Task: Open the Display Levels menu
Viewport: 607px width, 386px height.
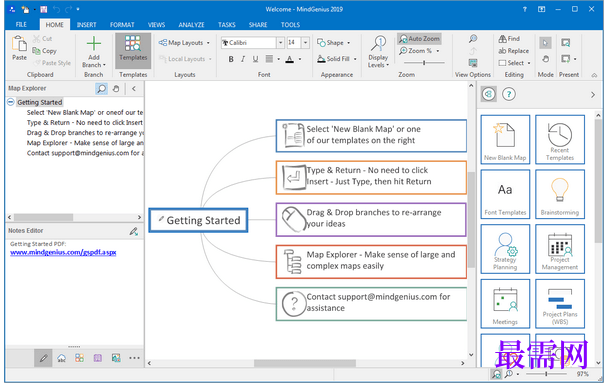Action: (378, 51)
